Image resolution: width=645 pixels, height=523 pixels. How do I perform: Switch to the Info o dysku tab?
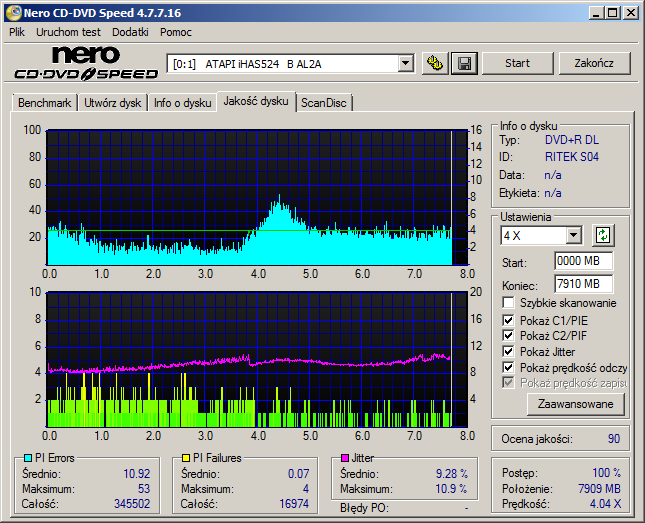click(x=183, y=103)
